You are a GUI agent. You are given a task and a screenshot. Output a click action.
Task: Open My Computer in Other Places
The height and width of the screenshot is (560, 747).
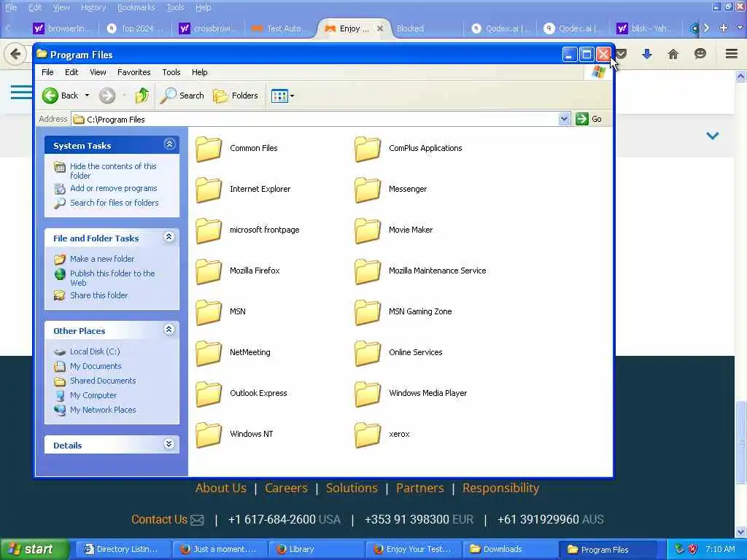pos(93,395)
